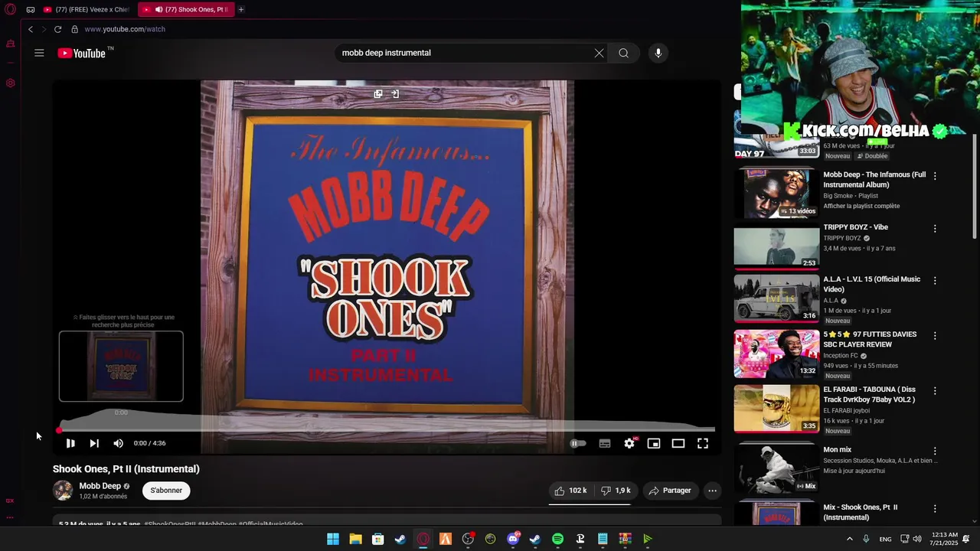Viewport: 980px width, 551px height.
Task: Open Discord from taskbar
Action: pos(513,539)
